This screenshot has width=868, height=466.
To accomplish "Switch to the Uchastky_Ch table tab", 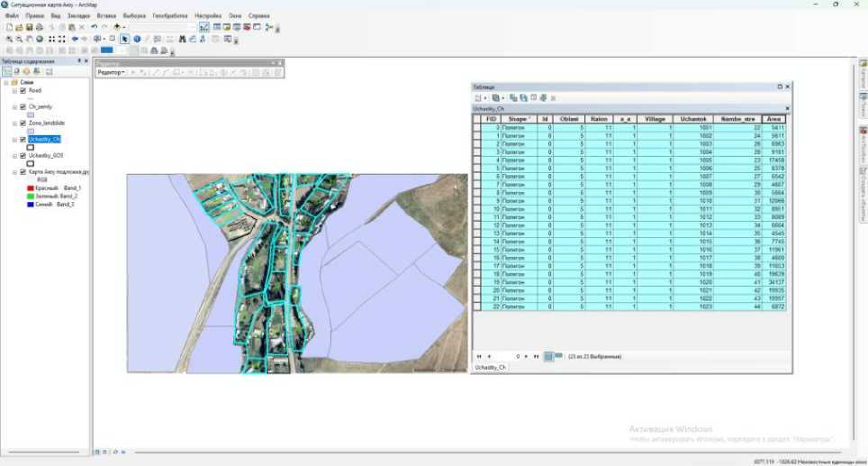I will [491, 368].
